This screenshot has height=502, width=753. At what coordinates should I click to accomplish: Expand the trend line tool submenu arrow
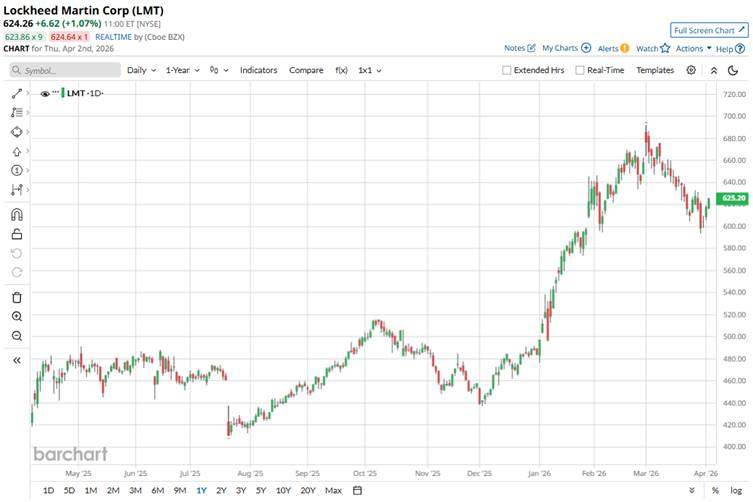pos(27,93)
